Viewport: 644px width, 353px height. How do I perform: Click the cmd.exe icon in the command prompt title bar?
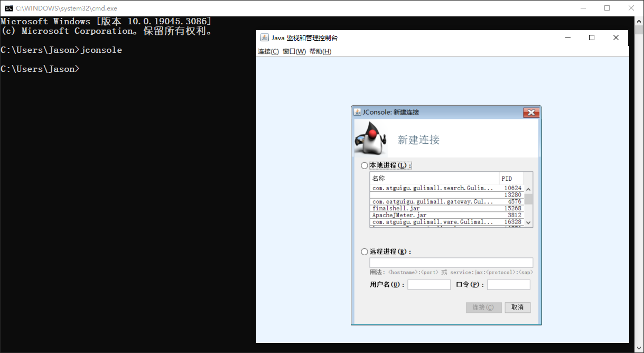(x=8, y=8)
